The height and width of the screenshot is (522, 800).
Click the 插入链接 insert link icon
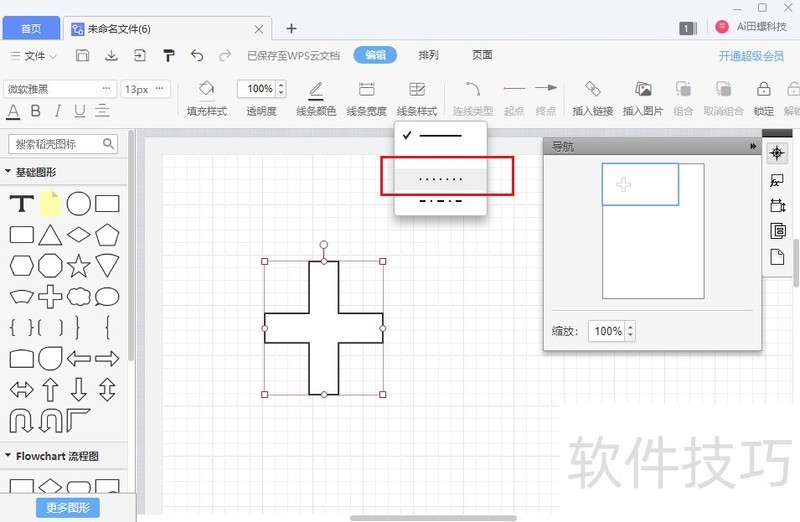pos(592,89)
